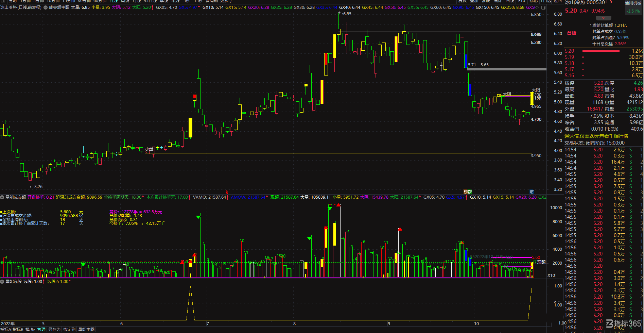Click the plus zoom button at bottom right
Viewport: 644px width, 333px height.
(551, 329)
